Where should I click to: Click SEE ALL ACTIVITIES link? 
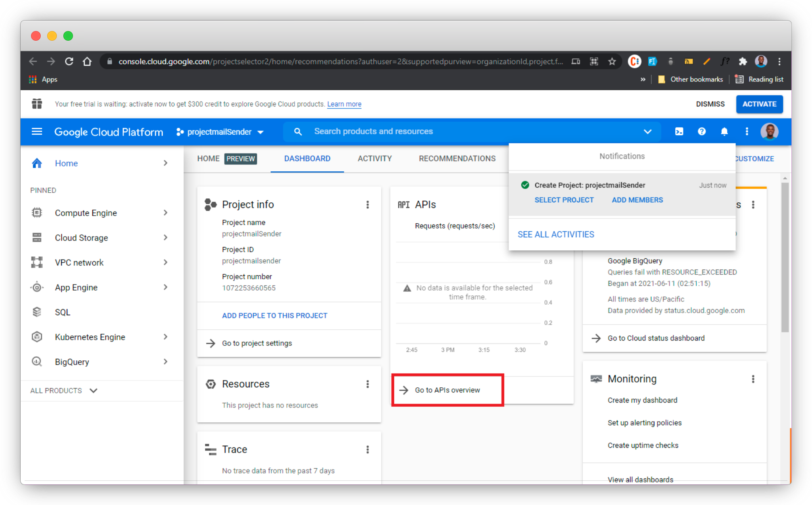click(556, 235)
